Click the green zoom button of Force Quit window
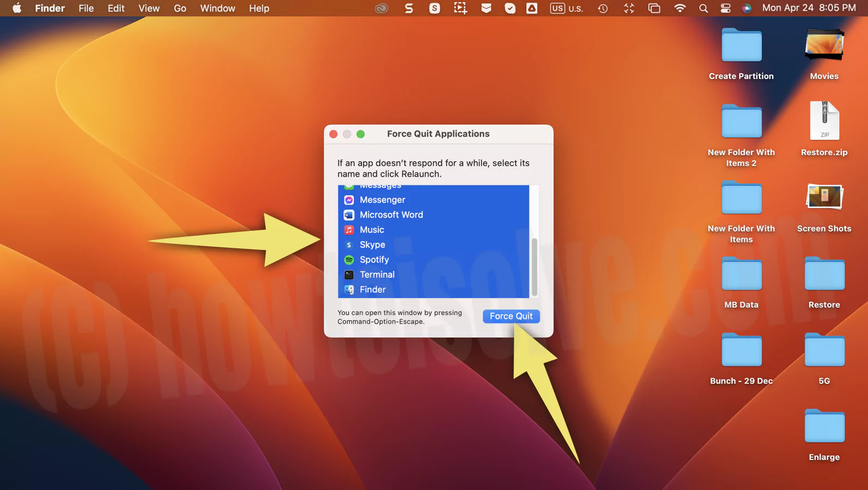 [x=360, y=134]
